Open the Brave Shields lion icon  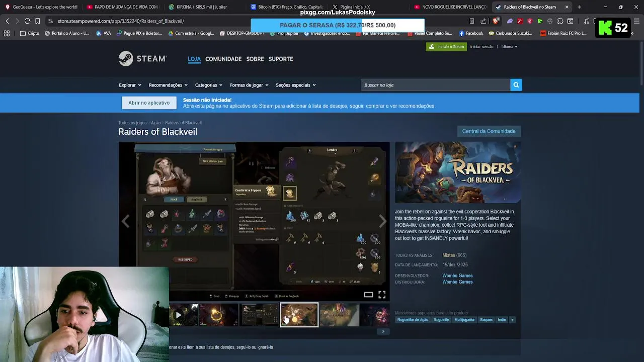pos(496,21)
